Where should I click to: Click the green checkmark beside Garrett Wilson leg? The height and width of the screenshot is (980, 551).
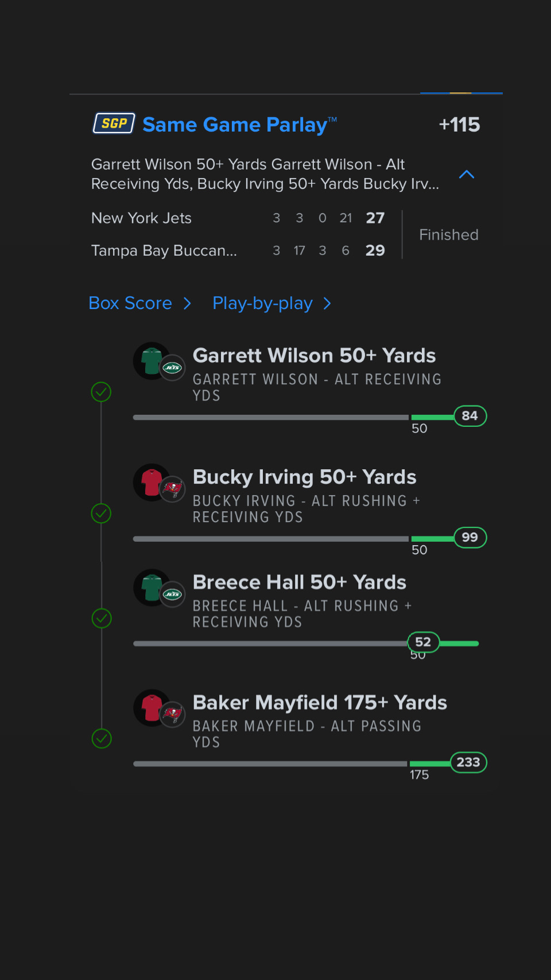tap(102, 392)
